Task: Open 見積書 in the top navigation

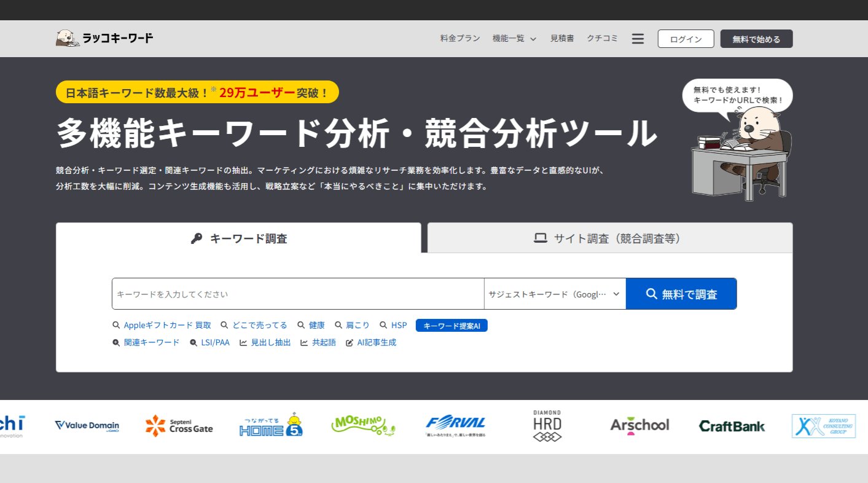Action: coord(562,39)
